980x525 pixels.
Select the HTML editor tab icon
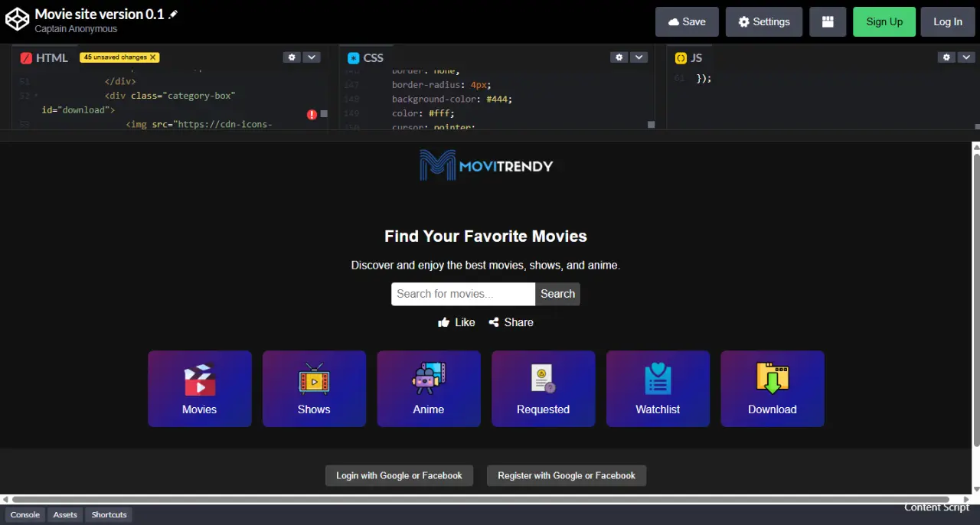point(26,57)
